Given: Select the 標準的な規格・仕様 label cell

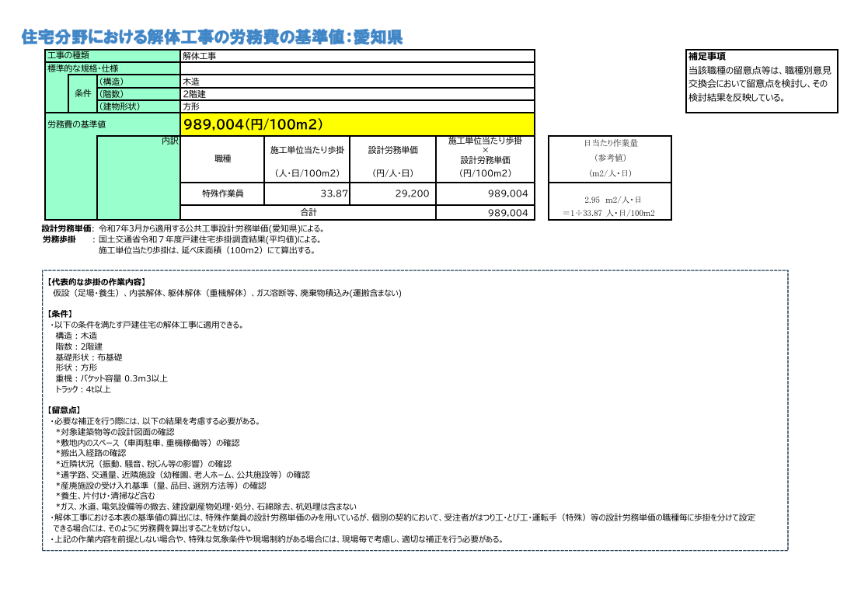Looking at the screenshot, I should (112, 68).
